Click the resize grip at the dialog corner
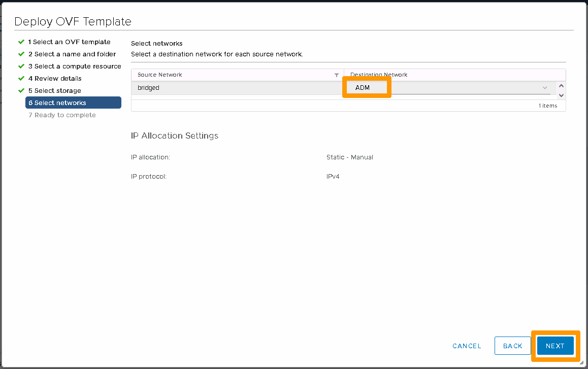The image size is (588, 369). pyautogui.click(x=581, y=362)
